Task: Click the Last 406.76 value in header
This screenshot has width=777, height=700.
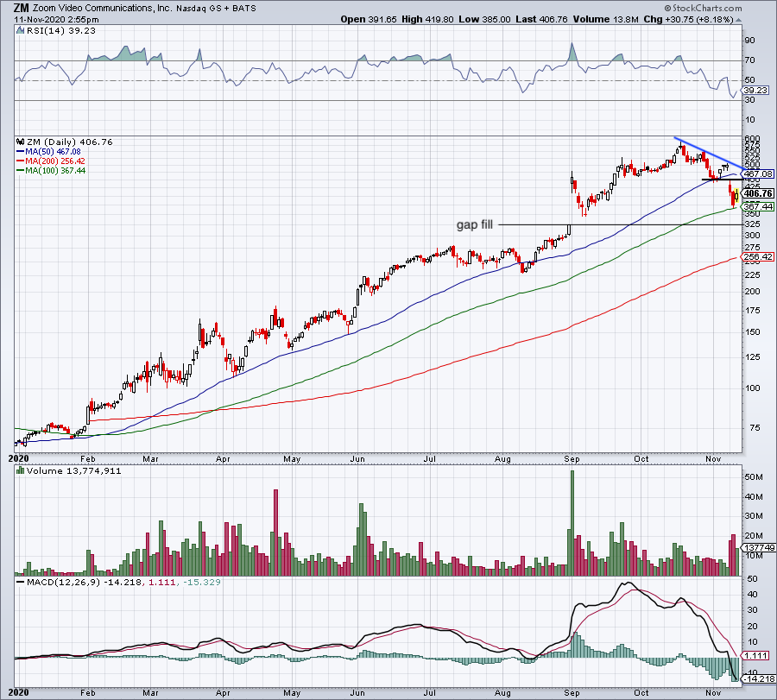Action: coord(541,19)
